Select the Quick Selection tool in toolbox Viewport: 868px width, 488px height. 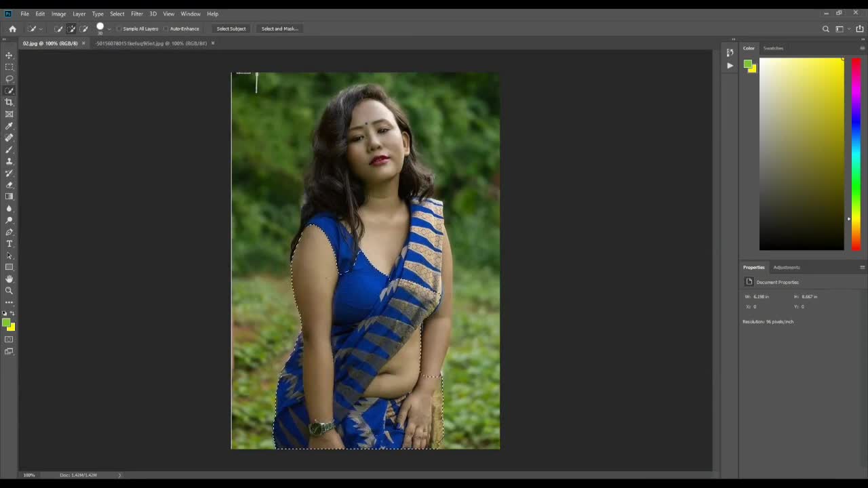[x=9, y=90]
